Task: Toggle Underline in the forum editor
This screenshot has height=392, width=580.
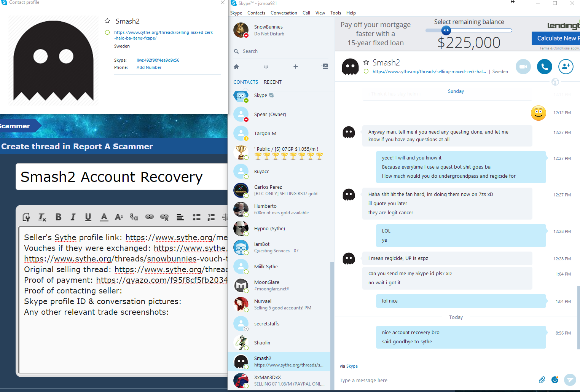Action: pyautogui.click(x=88, y=217)
